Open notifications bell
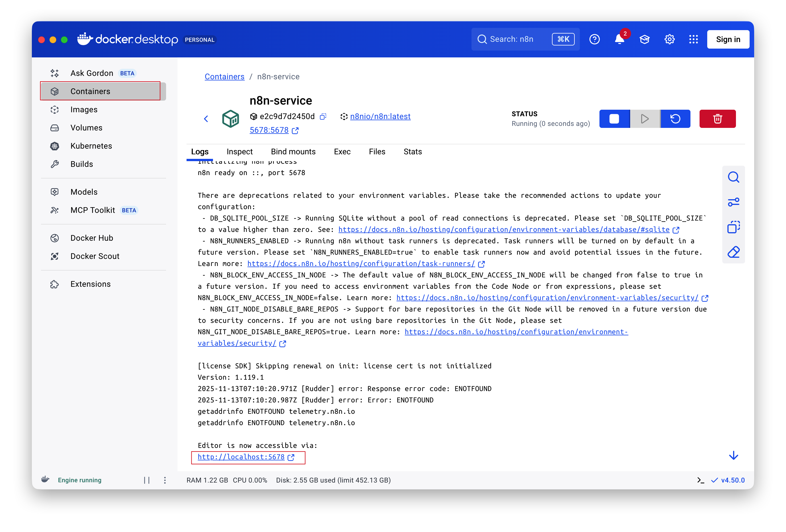The height and width of the screenshot is (532, 786). tap(620, 40)
